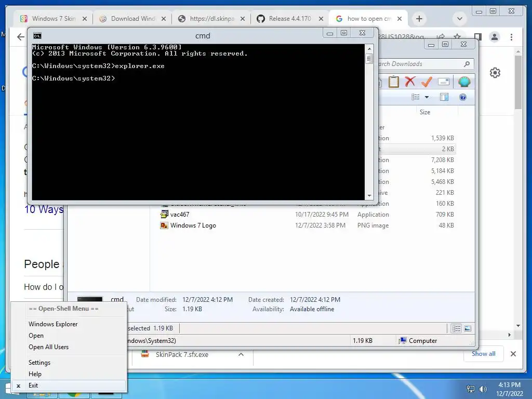Select the vac467 application file

point(307,215)
